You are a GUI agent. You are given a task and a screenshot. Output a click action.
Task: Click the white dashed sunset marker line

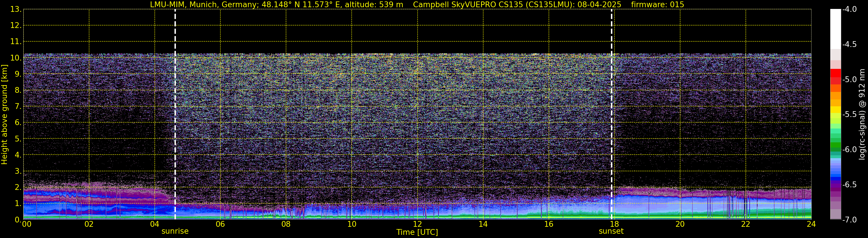click(611, 114)
